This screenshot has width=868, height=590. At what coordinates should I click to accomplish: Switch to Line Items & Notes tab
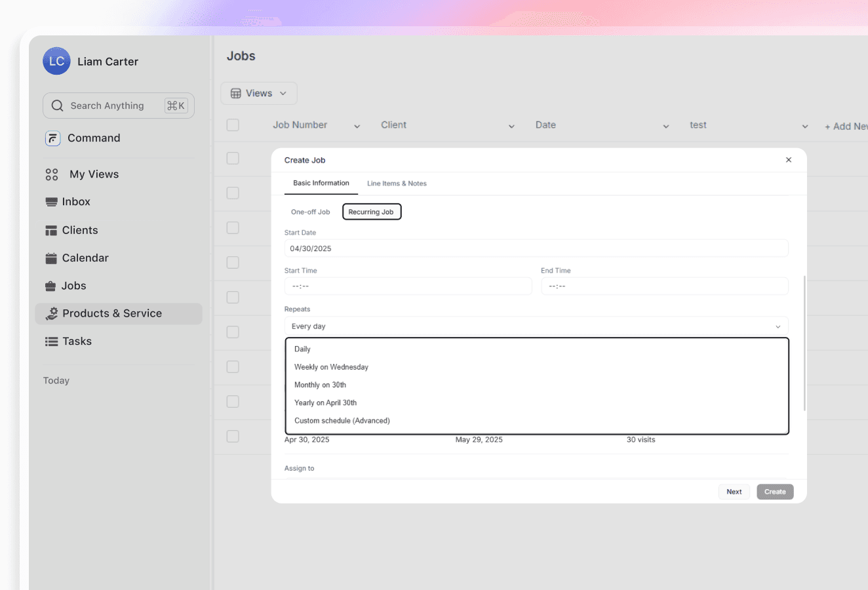point(397,184)
